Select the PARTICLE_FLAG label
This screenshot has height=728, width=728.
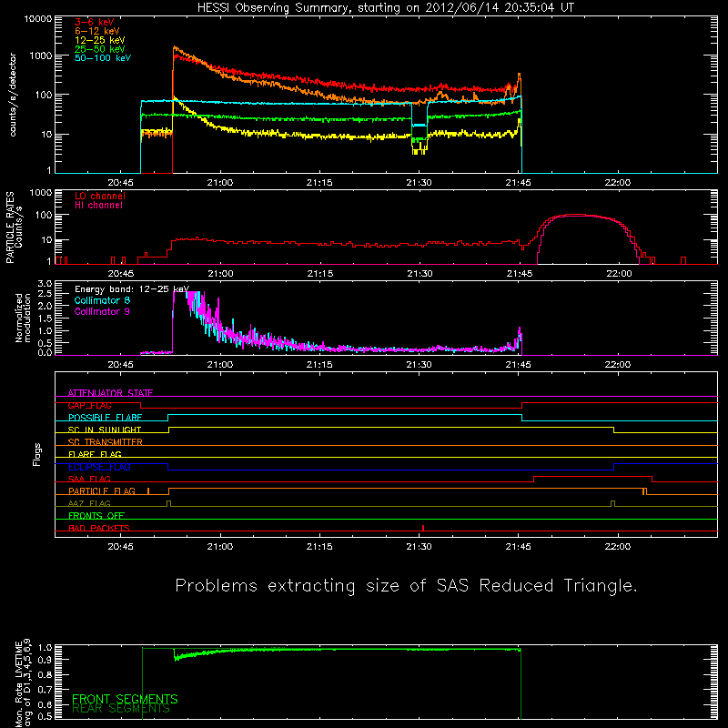click(x=102, y=491)
